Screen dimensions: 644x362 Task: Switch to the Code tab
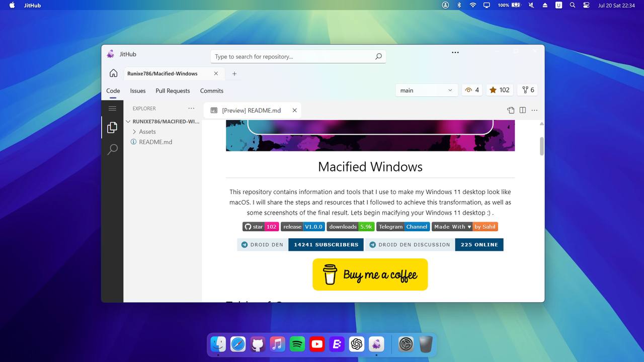(x=113, y=91)
